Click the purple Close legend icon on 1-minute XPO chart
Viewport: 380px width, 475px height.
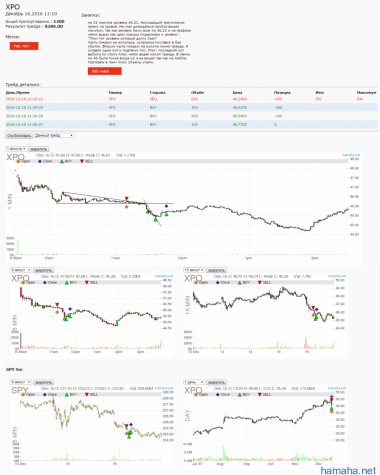click(x=40, y=161)
